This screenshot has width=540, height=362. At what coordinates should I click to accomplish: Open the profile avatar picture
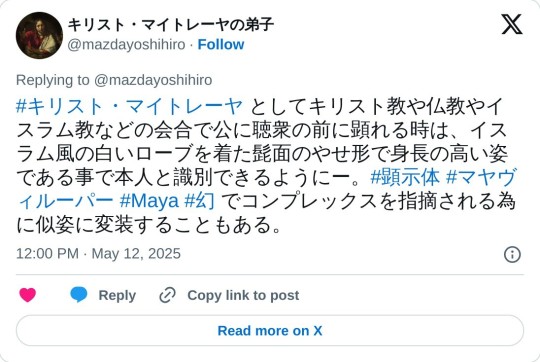tap(39, 35)
